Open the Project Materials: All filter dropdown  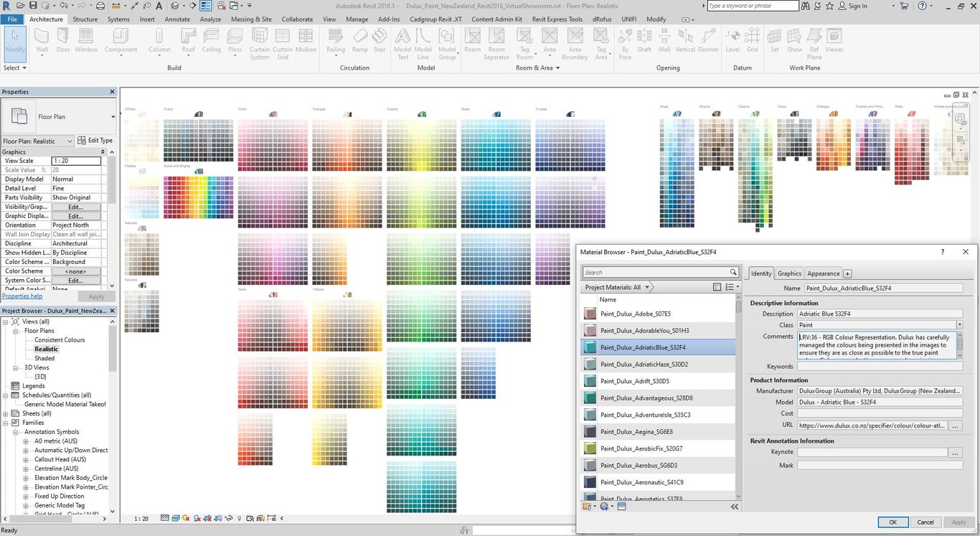[x=646, y=287]
